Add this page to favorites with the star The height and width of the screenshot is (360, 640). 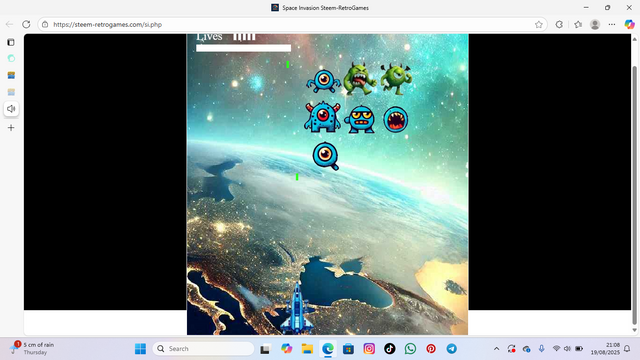(539, 24)
